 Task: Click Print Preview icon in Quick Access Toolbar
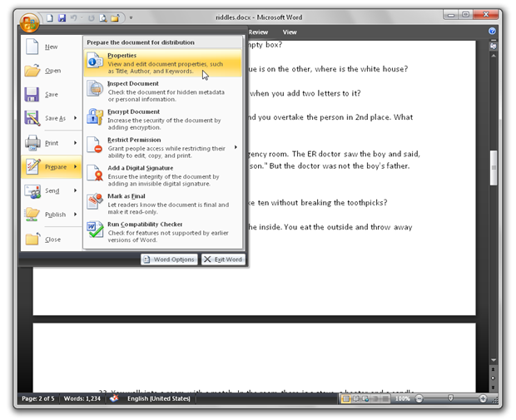103,18
